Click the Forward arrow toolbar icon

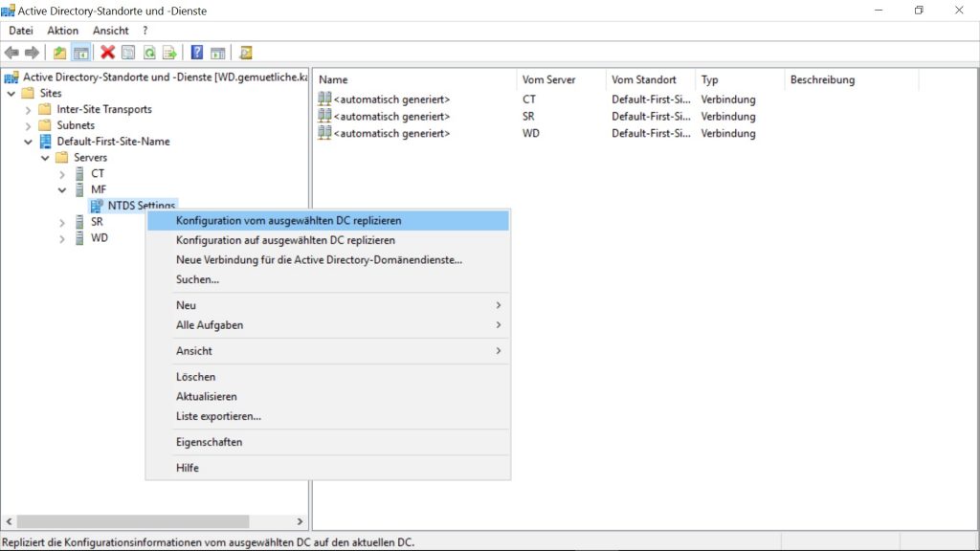point(32,54)
